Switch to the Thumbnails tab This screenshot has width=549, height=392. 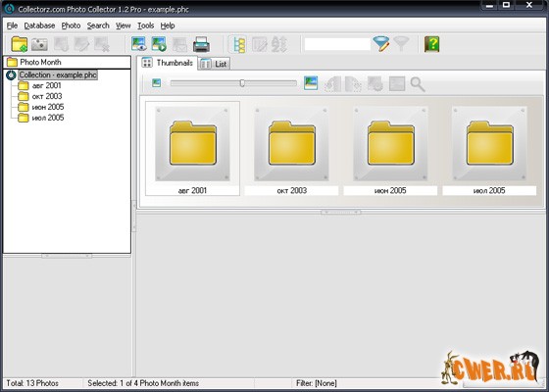coord(168,63)
